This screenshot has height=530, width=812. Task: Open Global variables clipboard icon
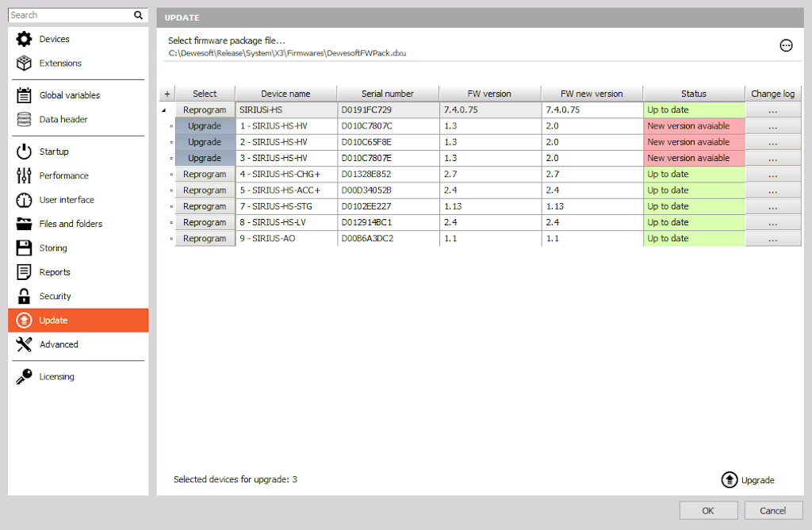click(24, 94)
